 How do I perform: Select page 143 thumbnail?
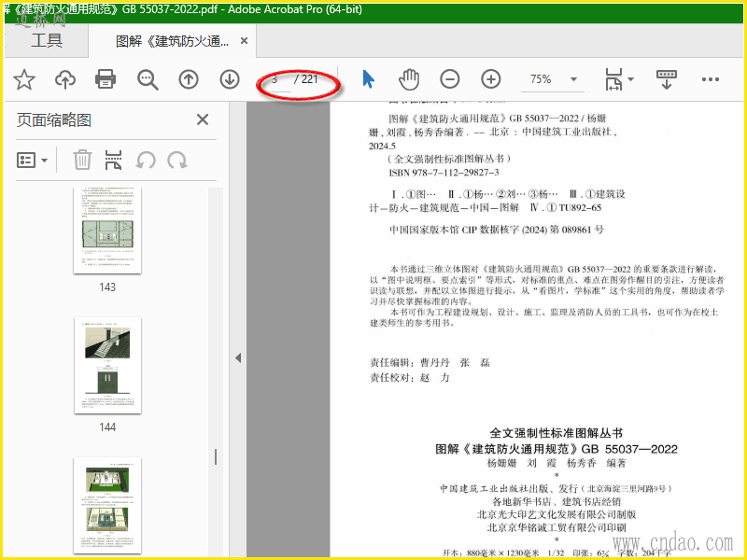[107, 231]
